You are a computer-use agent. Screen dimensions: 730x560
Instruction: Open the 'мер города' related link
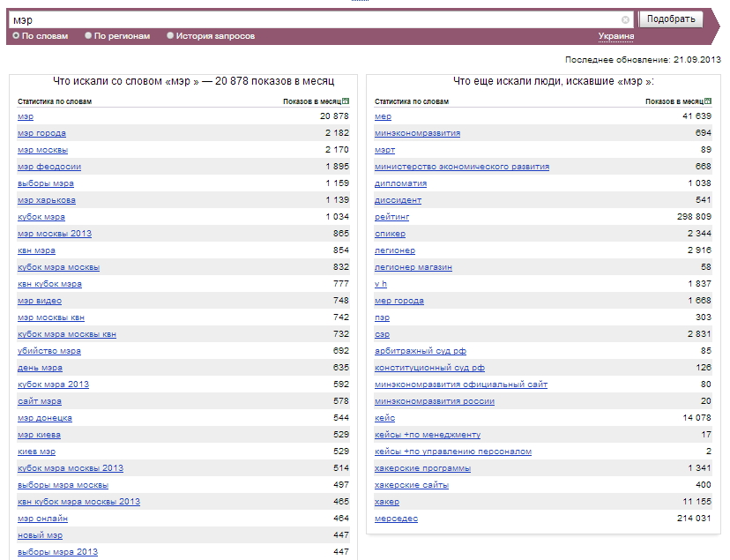pyautogui.click(x=399, y=301)
